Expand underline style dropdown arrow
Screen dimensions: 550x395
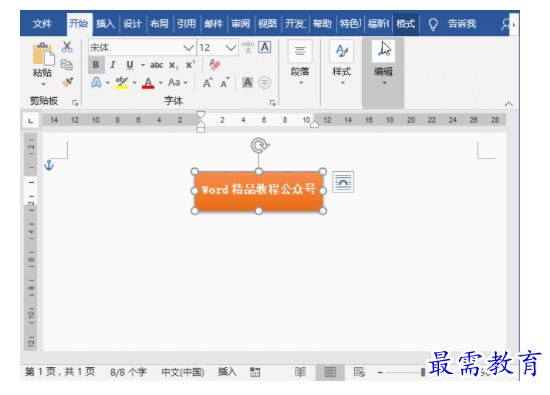(143, 65)
